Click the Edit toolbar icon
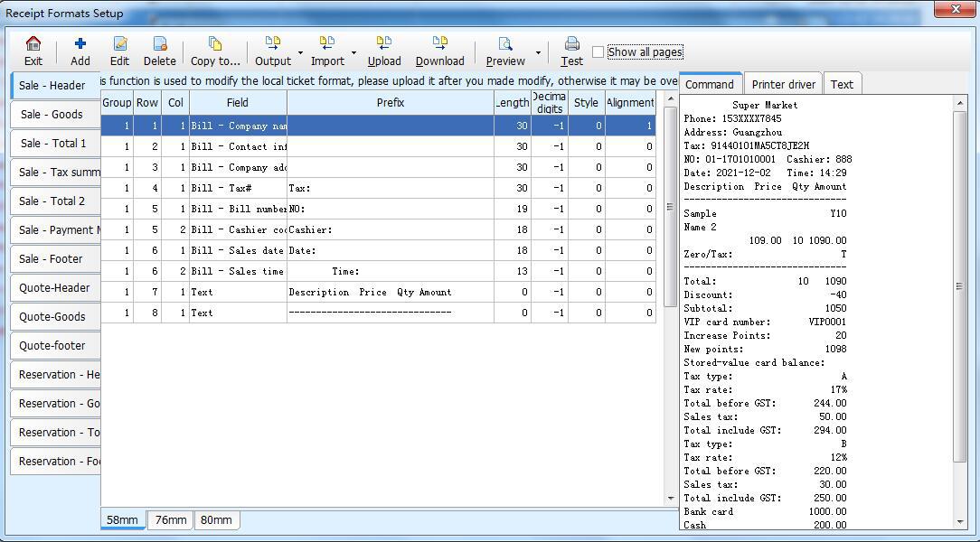The height and width of the screenshot is (542, 980). click(119, 51)
